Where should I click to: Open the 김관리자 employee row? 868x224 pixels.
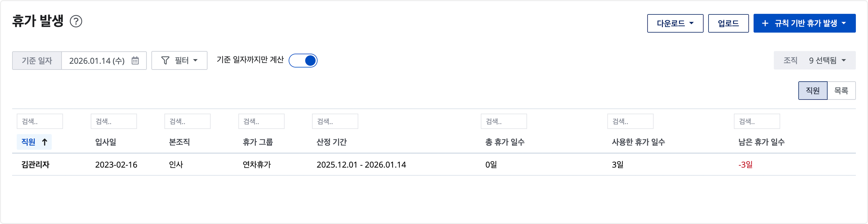(x=35, y=165)
